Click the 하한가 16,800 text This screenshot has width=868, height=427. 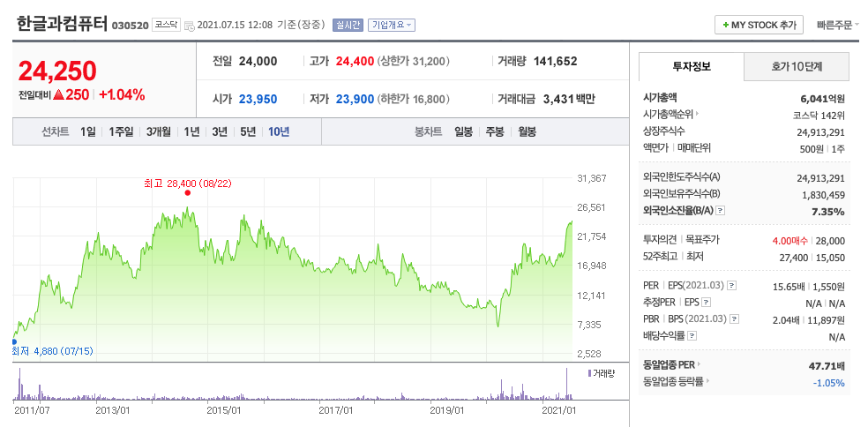413,100
